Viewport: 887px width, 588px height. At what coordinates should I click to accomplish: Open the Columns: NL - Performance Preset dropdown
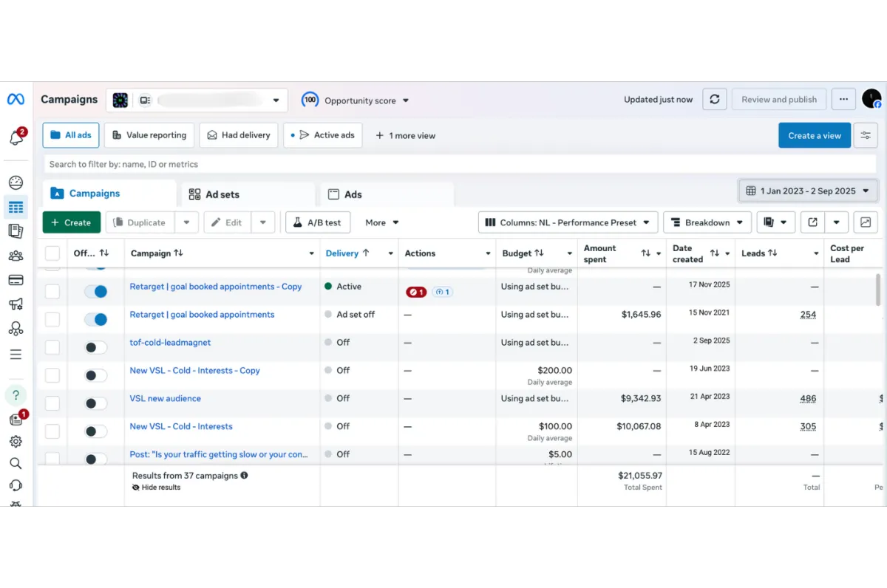(568, 222)
